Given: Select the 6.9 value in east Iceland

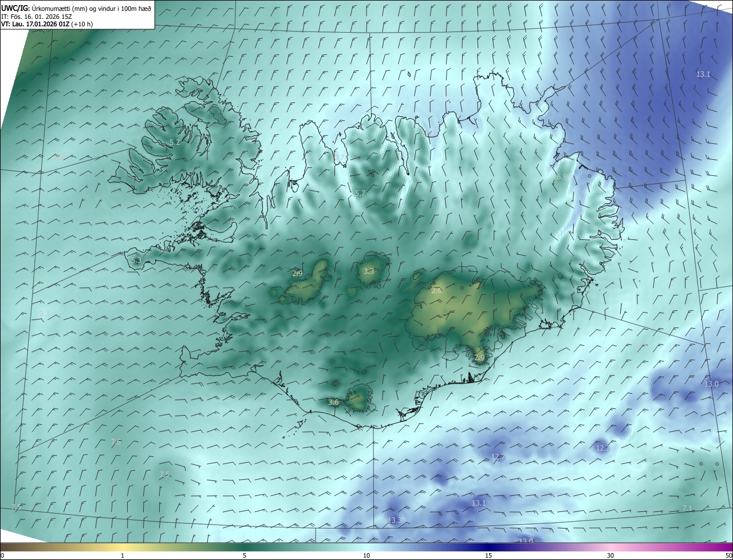Looking at the screenshot, I should click(x=562, y=177).
